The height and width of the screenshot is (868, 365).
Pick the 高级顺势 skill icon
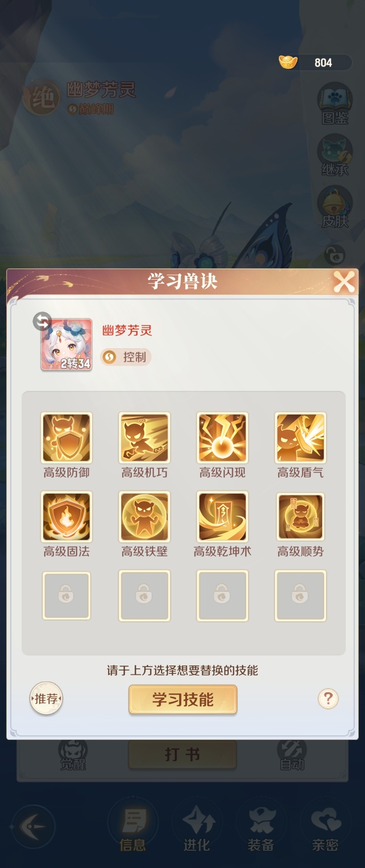pyautogui.click(x=301, y=517)
